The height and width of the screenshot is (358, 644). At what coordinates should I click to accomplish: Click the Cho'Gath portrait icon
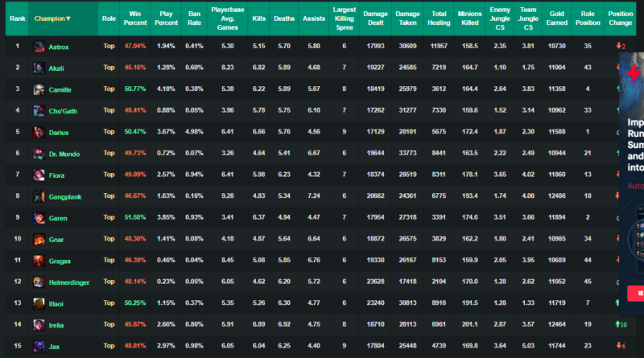tap(39, 109)
